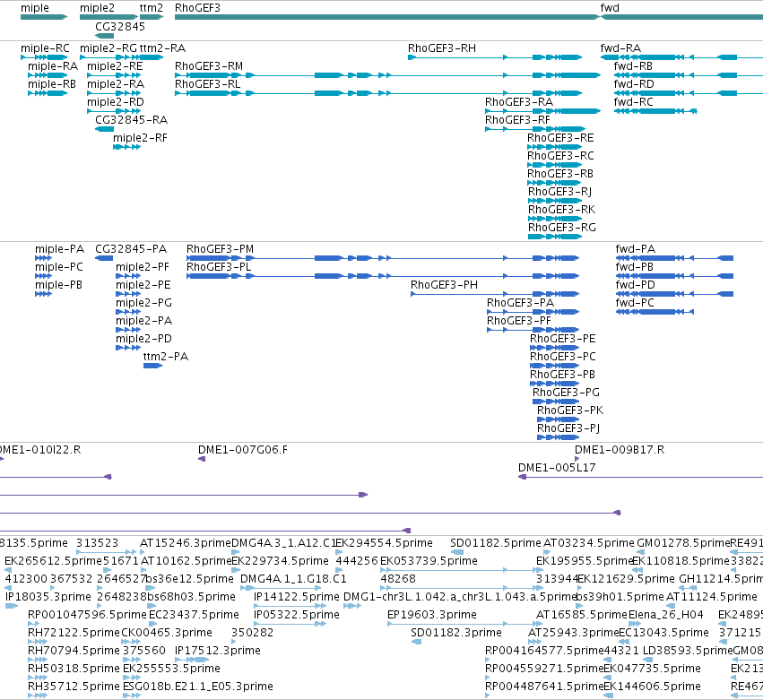The height and width of the screenshot is (700, 763).
Task: Select EST LD38593.5prime
Action: [647, 660]
